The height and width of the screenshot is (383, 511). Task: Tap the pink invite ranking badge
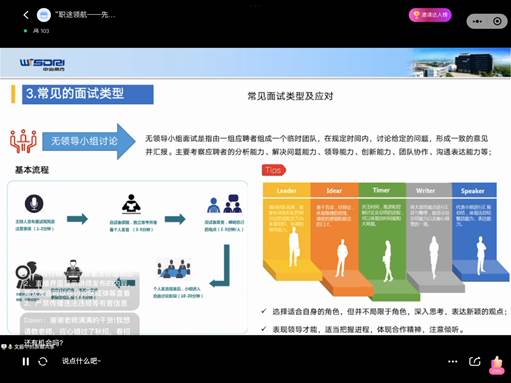pyautogui.click(x=430, y=15)
